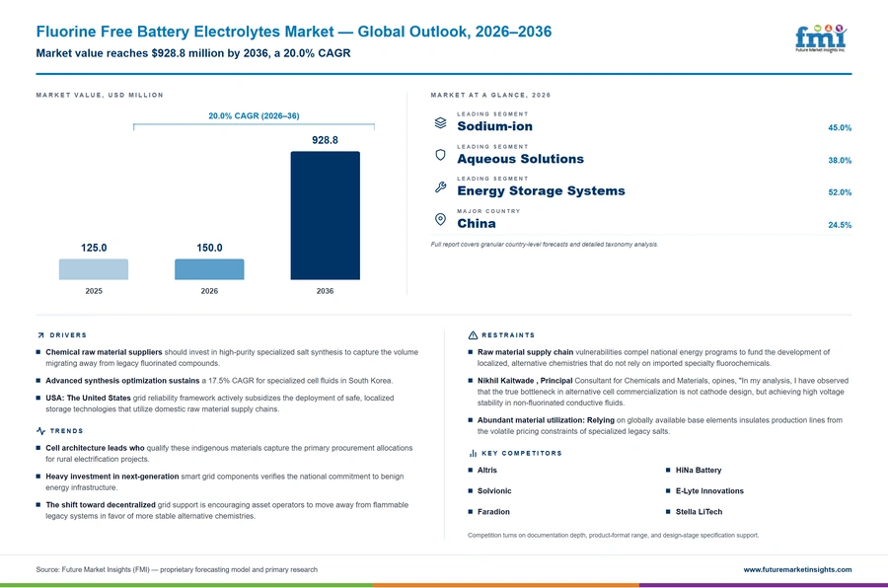888x588 pixels.
Task: Click the Solvionic competitor entry
Action: 494,491
